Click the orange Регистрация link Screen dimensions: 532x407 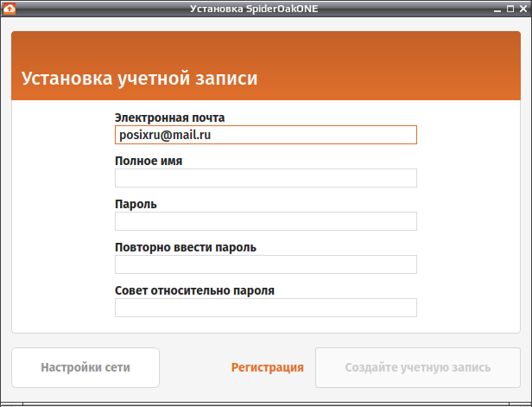[x=268, y=367]
